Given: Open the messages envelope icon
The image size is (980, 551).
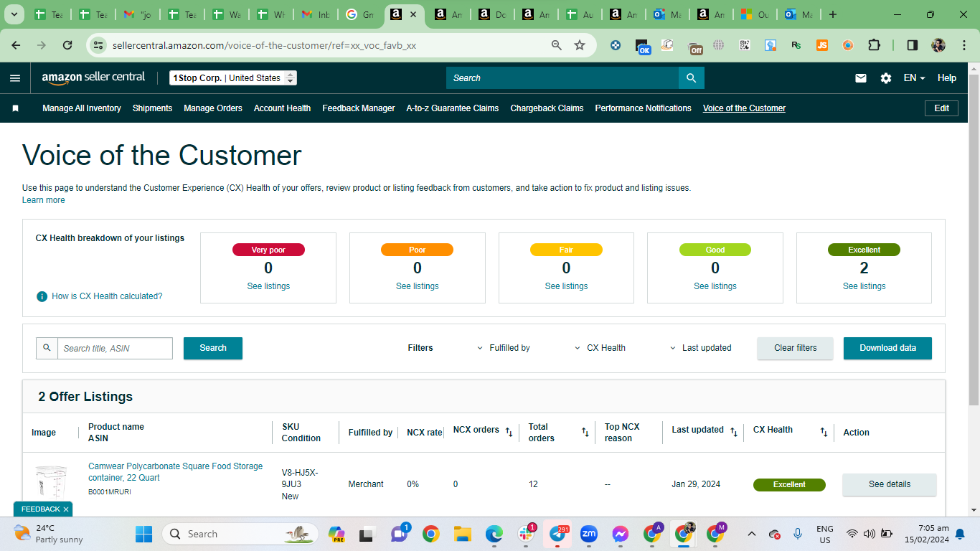Looking at the screenshot, I should (861, 78).
